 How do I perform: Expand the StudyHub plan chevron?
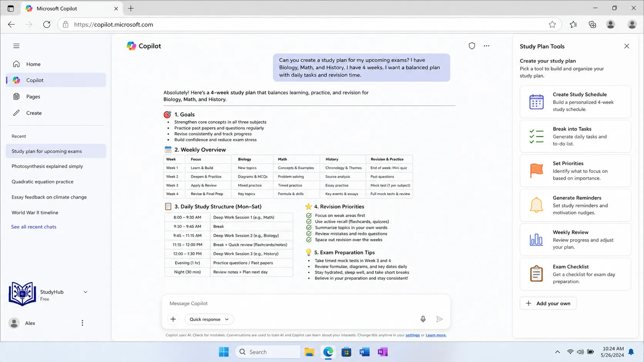[86, 292]
